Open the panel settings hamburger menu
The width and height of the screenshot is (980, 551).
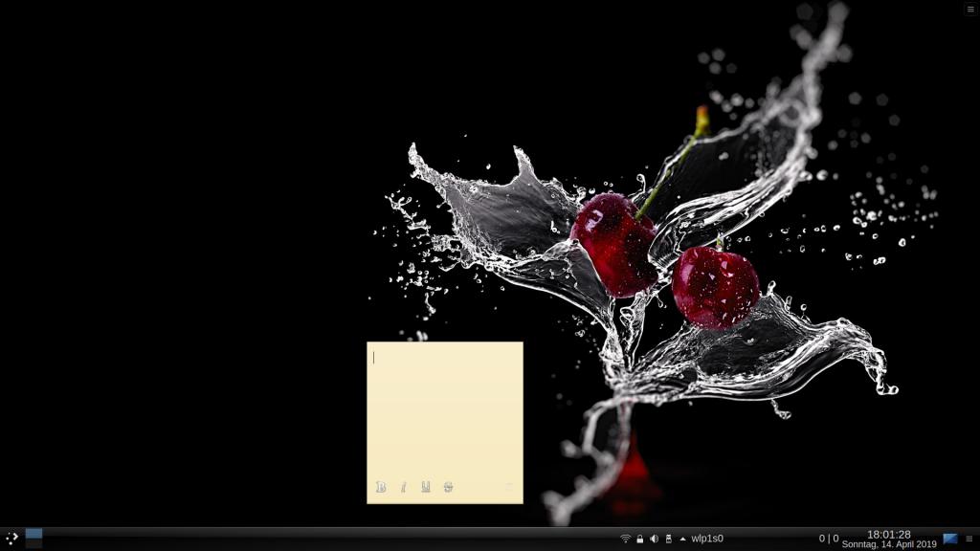point(969,539)
